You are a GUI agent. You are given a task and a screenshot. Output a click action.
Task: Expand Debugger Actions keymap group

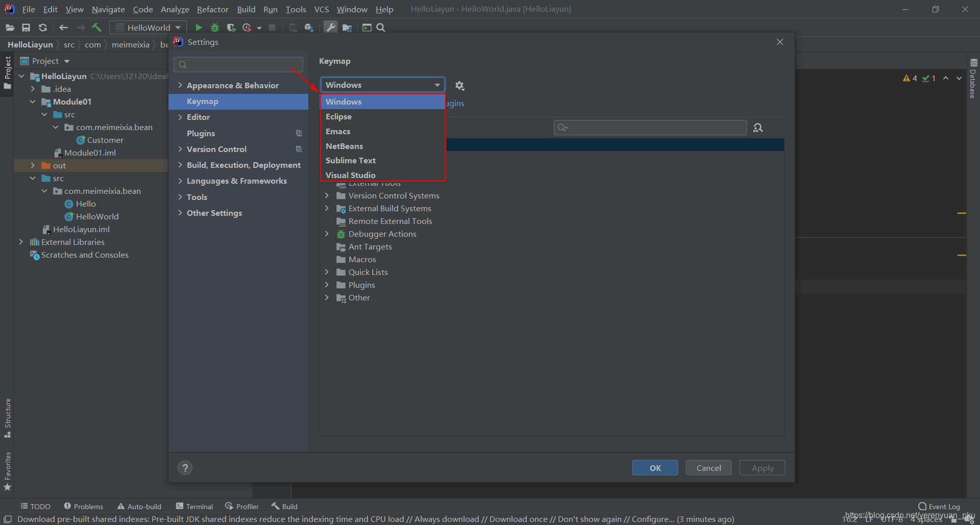[327, 234]
